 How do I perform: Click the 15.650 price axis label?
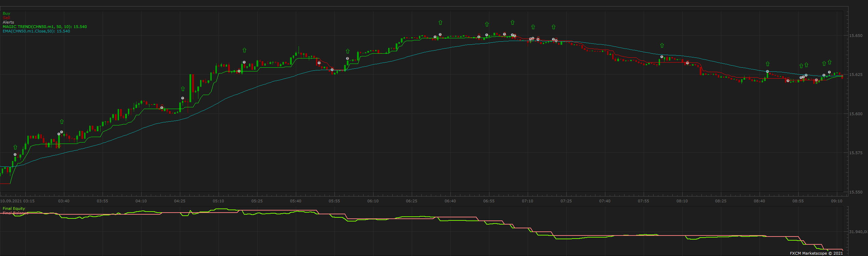pos(856,36)
